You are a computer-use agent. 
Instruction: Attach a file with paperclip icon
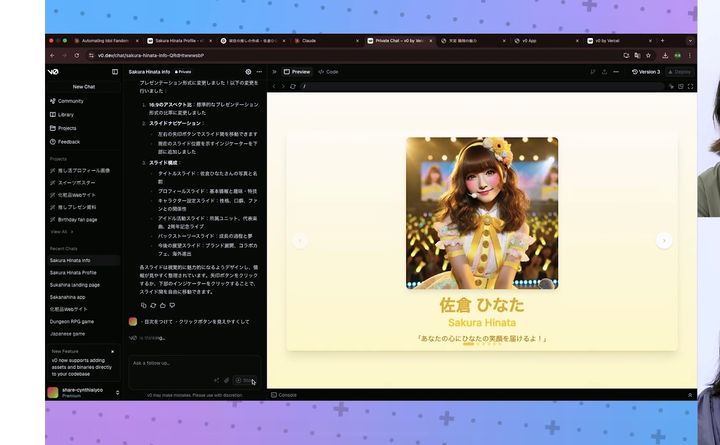click(226, 380)
